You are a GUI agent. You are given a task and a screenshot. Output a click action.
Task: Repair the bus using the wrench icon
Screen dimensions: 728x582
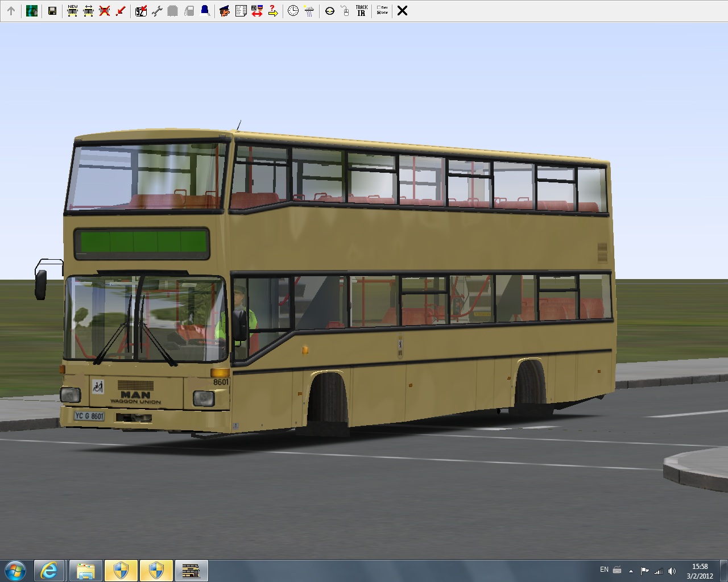(x=157, y=11)
